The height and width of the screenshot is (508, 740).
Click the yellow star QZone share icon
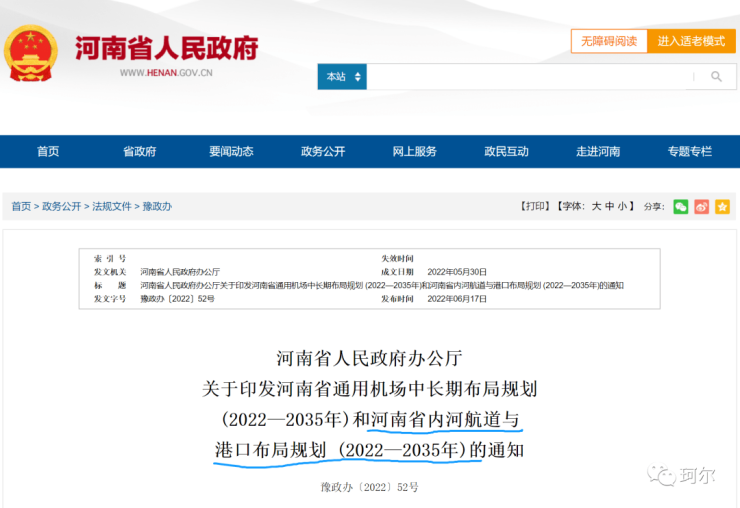pyautogui.click(x=722, y=206)
